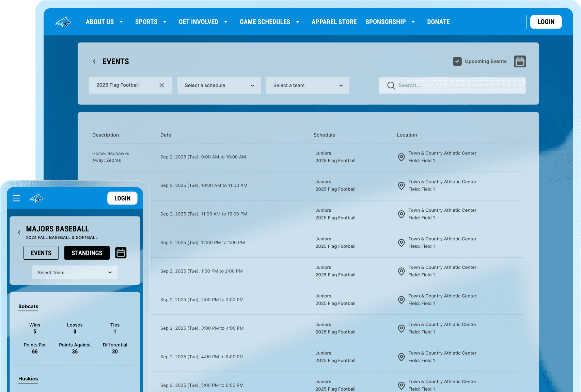Click location pin for 2:00 PM event

click(x=402, y=300)
